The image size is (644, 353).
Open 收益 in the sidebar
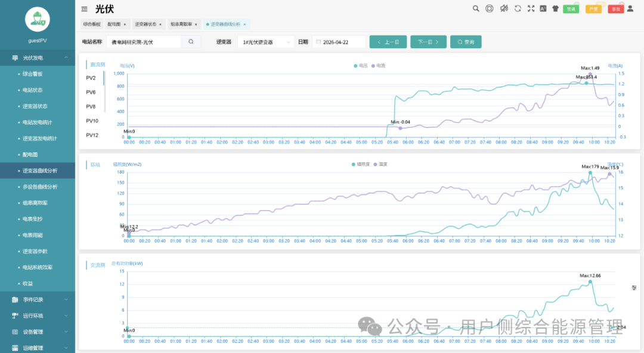coord(27,284)
